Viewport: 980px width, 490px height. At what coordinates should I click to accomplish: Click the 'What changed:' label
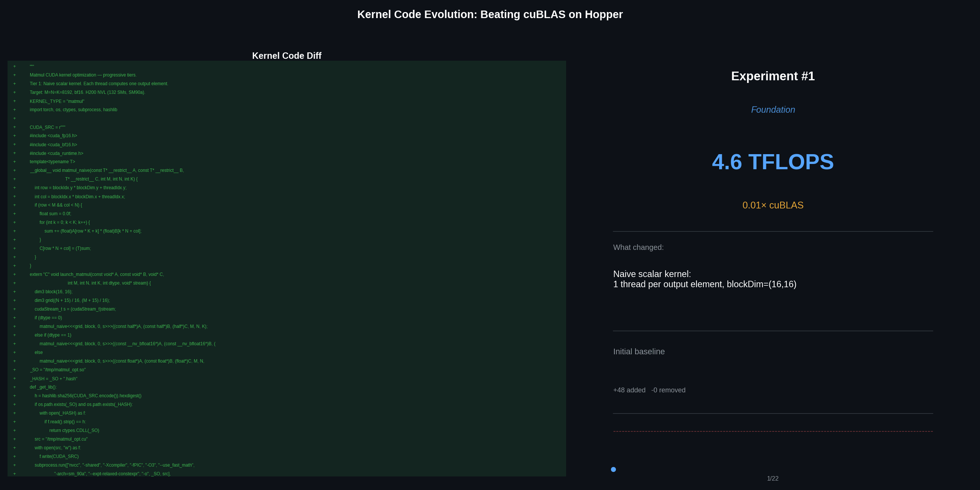click(x=639, y=248)
